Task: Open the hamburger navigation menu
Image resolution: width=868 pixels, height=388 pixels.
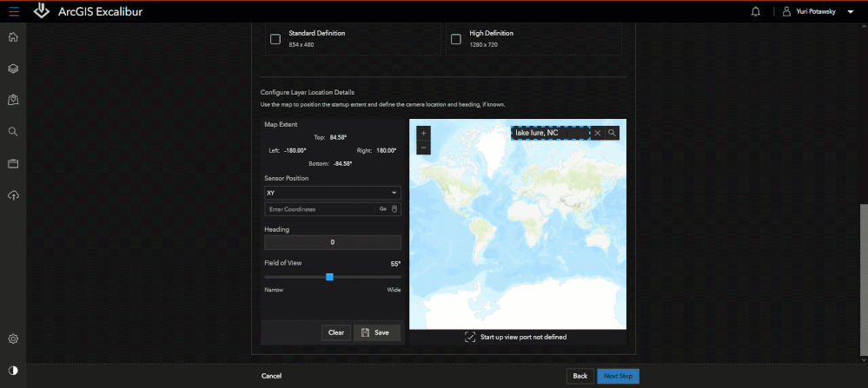Action: (13, 12)
